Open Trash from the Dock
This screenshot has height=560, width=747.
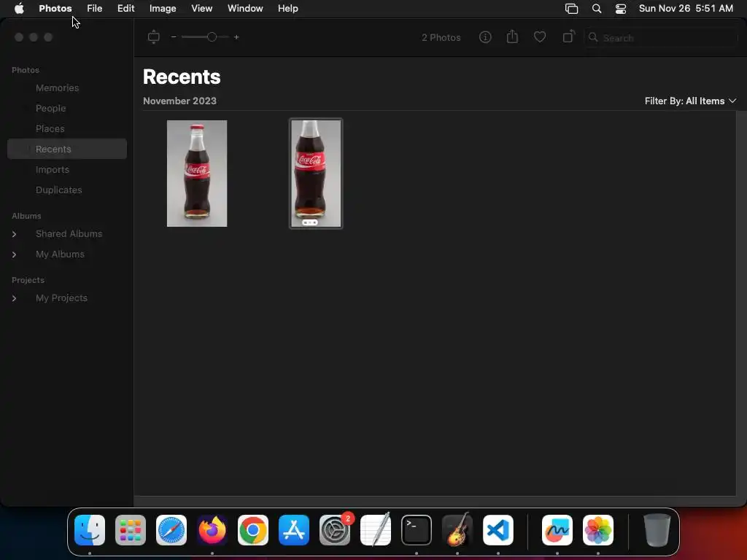tap(657, 530)
